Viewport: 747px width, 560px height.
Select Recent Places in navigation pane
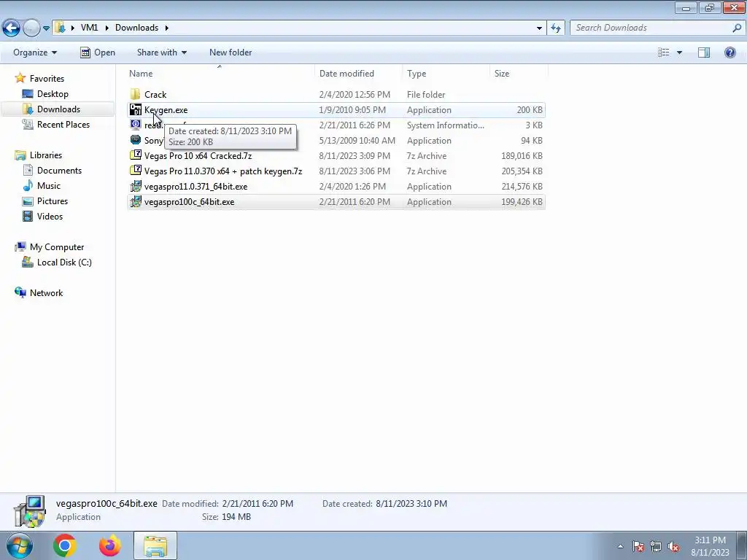[x=63, y=124]
